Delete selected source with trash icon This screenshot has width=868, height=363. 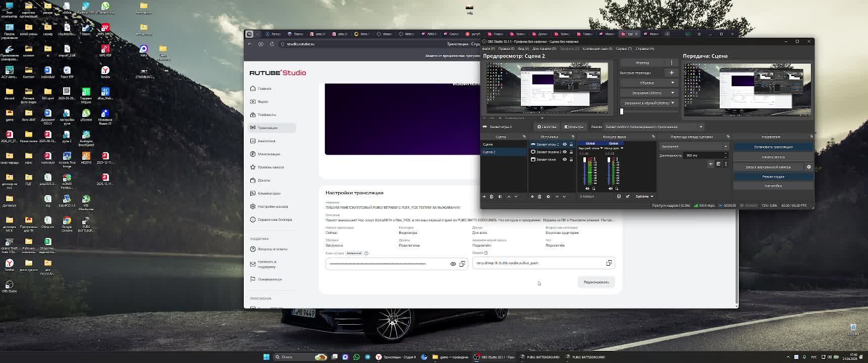[x=539, y=197]
